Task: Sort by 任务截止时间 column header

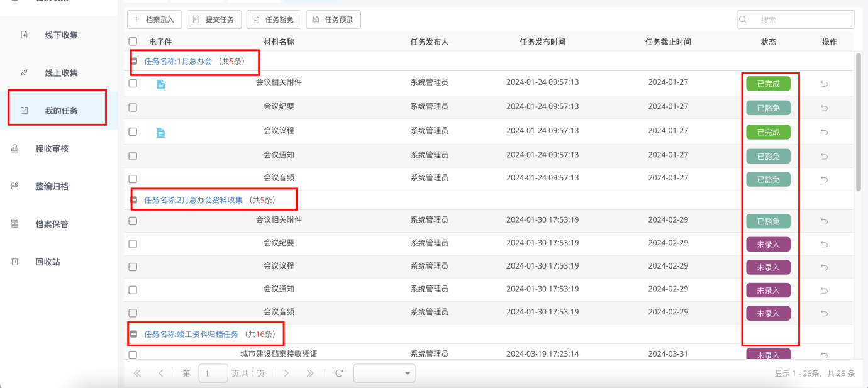Action: coord(668,42)
